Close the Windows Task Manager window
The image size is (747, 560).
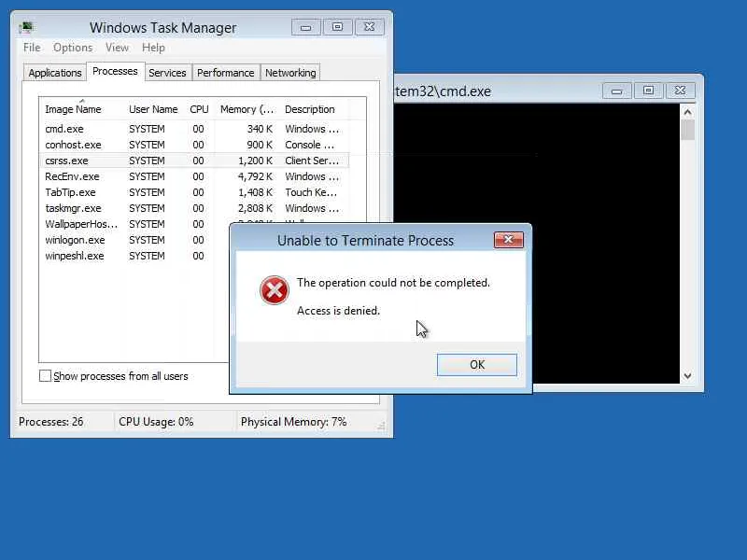tap(369, 28)
